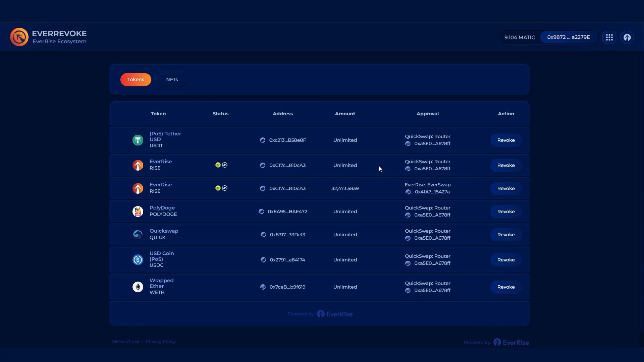This screenshot has height=362, width=644.
Task: Open PolyDoge address 0x8A95...BAE472
Action: pyautogui.click(x=287, y=212)
